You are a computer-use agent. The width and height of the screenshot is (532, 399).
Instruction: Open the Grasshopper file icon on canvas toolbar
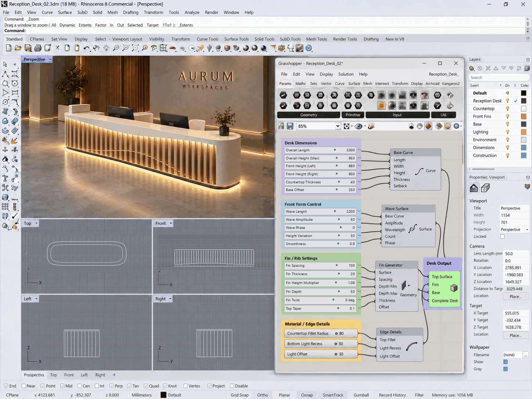coord(281,126)
